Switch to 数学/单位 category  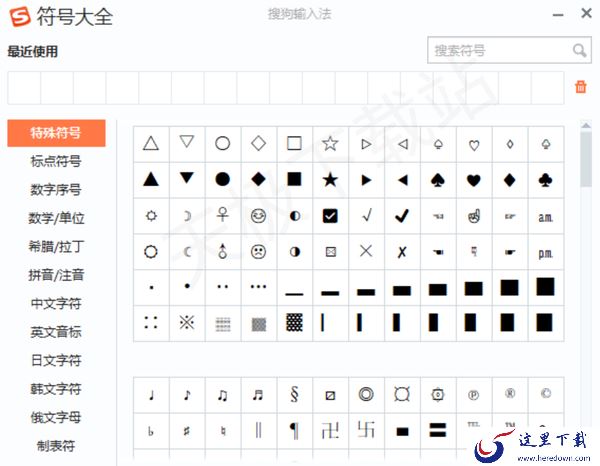coord(56,218)
